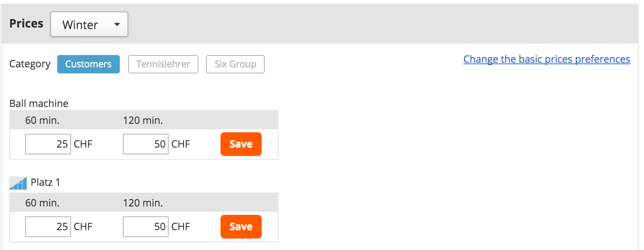Click the dropdown arrow next to Winter
644x250 pixels.
point(117,24)
